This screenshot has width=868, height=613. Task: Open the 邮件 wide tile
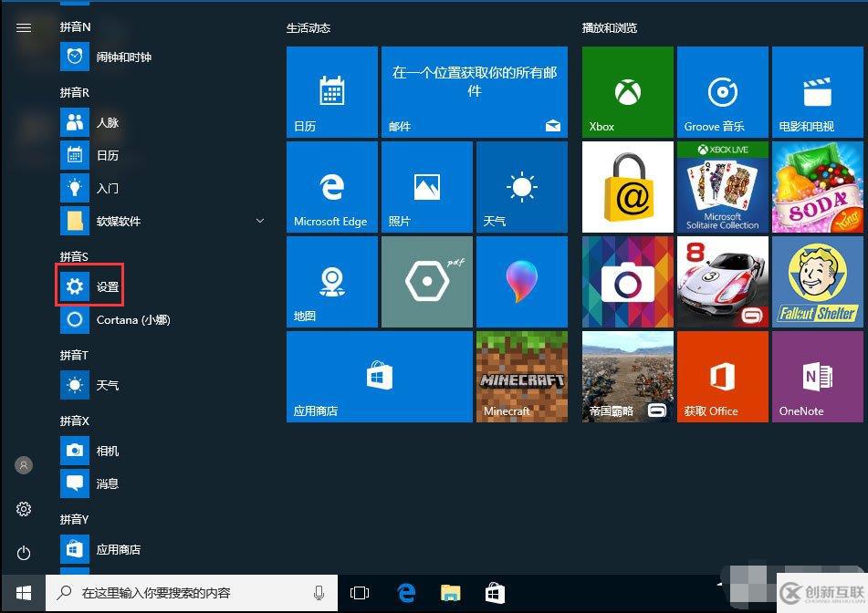point(475,92)
